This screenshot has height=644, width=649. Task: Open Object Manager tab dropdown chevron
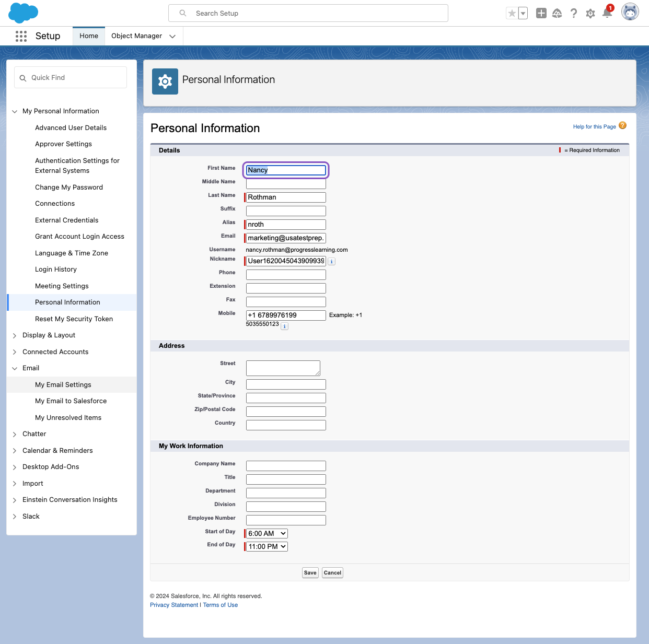[x=172, y=36]
